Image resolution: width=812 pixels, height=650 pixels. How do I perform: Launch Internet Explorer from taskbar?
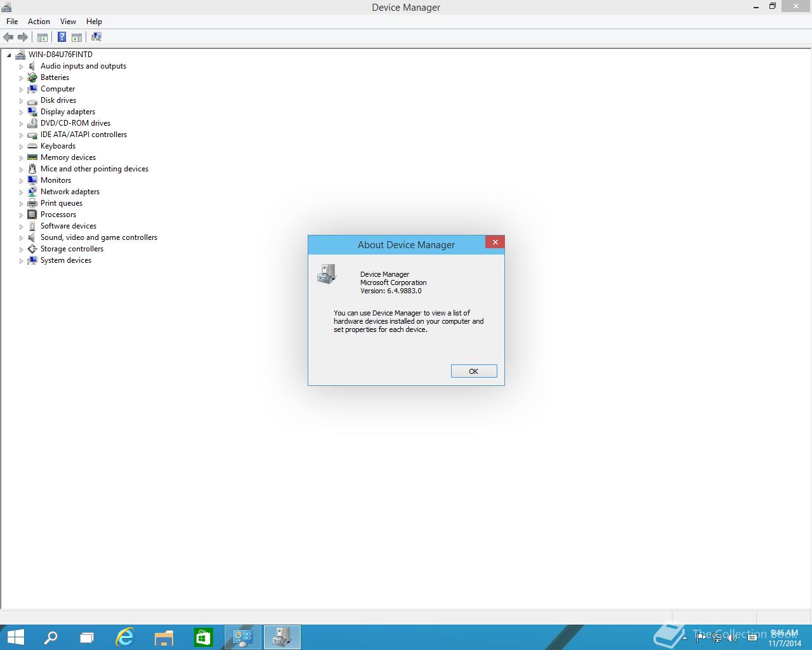125,637
